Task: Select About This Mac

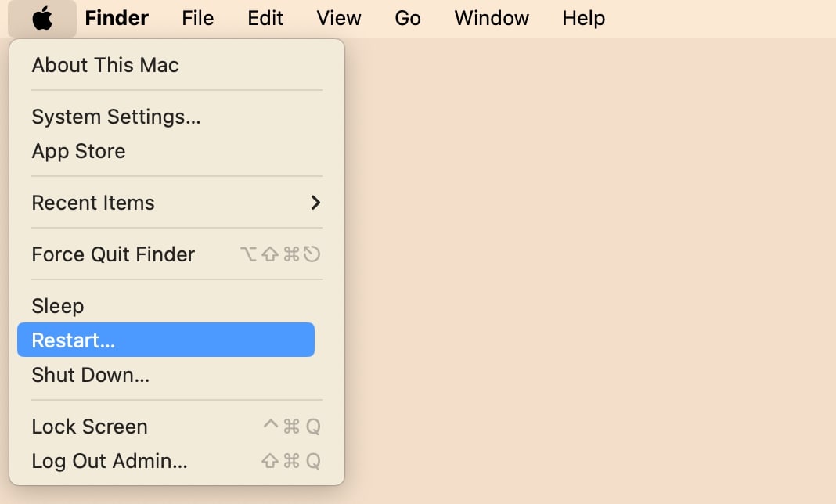Action: (105, 65)
